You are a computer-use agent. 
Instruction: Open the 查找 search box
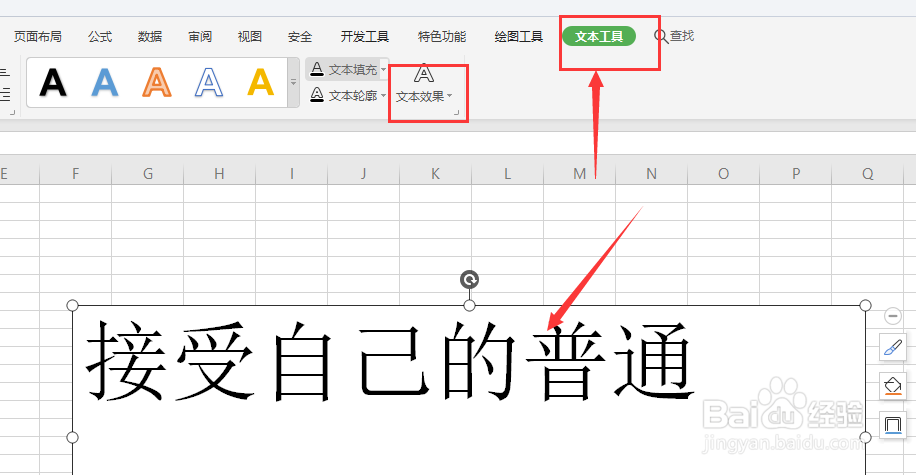coord(674,36)
